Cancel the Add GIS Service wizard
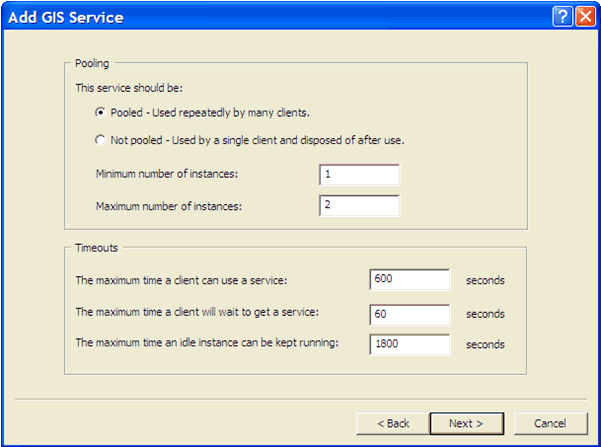The width and height of the screenshot is (601, 447). (x=550, y=424)
